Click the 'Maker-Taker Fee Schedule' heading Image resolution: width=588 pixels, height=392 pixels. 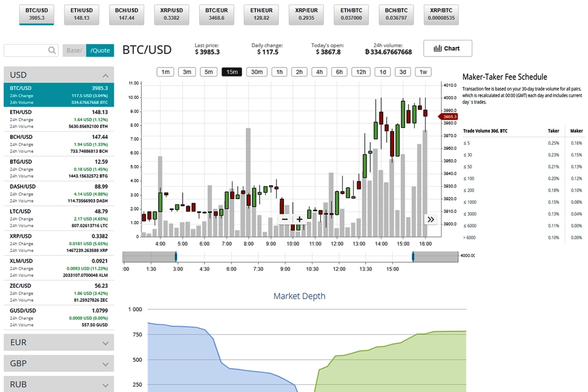pyautogui.click(x=504, y=77)
